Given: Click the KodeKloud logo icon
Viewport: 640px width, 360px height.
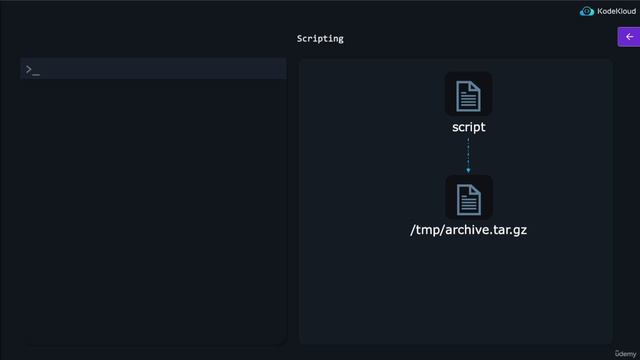Looking at the screenshot, I should pos(587,11).
